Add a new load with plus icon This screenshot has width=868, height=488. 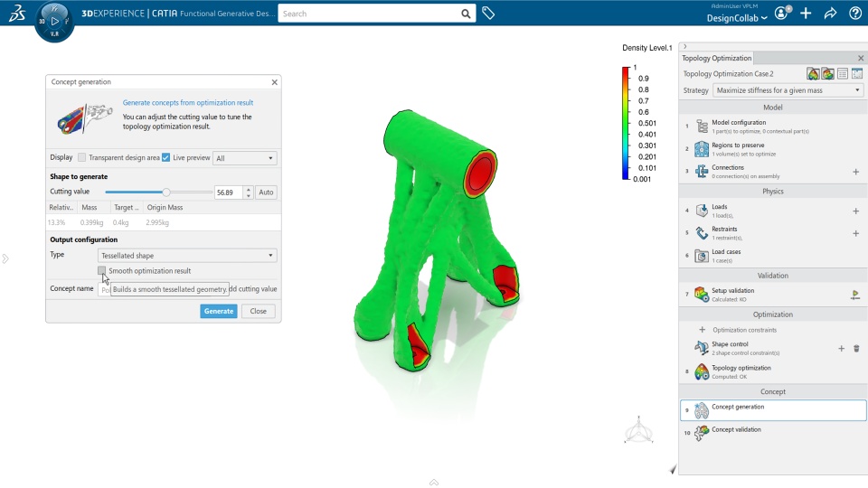[856, 211]
